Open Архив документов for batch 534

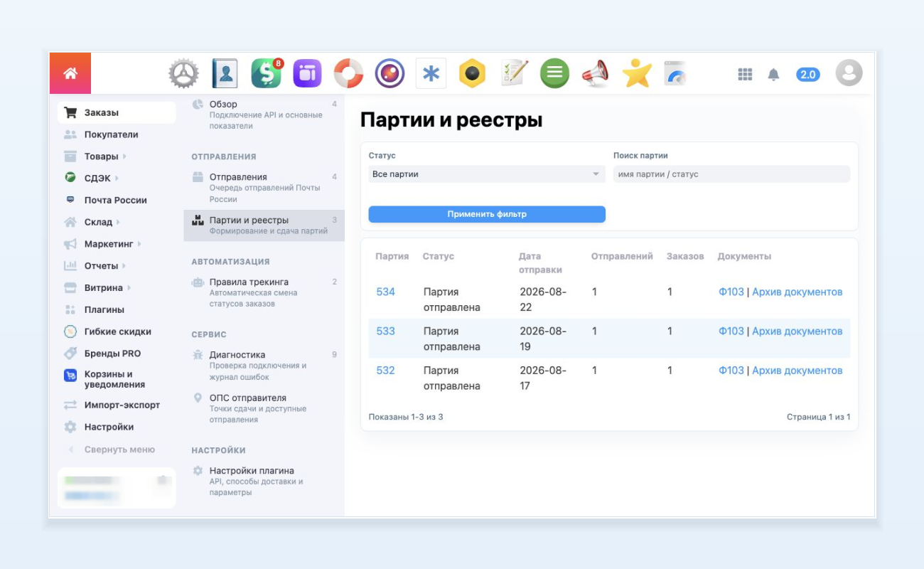pyautogui.click(x=797, y=292)
